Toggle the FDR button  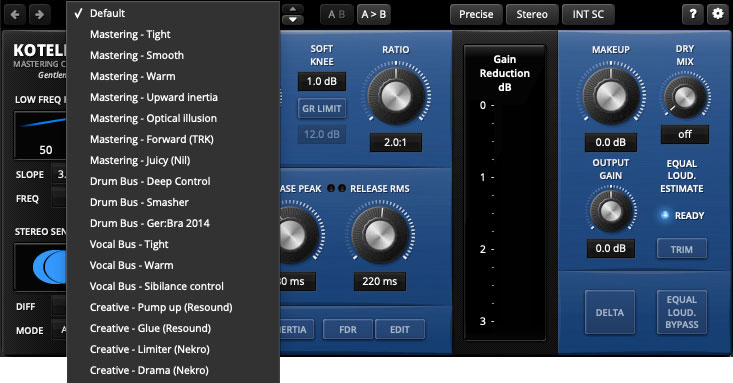(348, 329)
